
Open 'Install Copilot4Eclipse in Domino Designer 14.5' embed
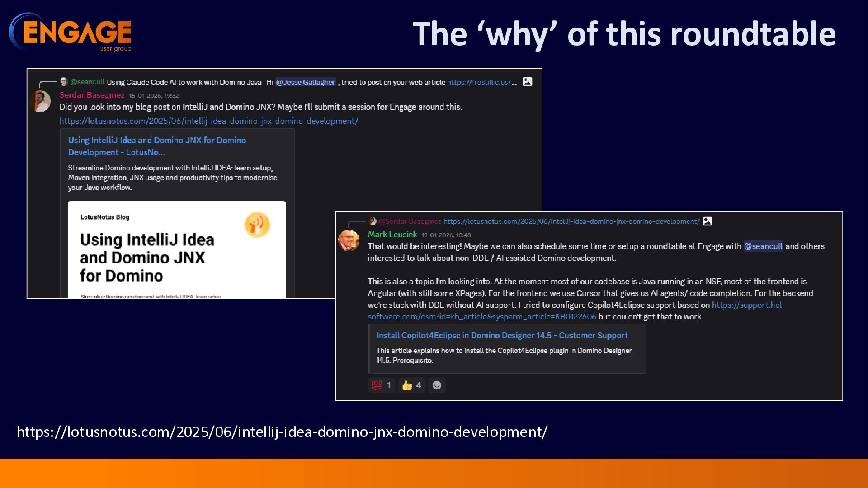(502, 335)
